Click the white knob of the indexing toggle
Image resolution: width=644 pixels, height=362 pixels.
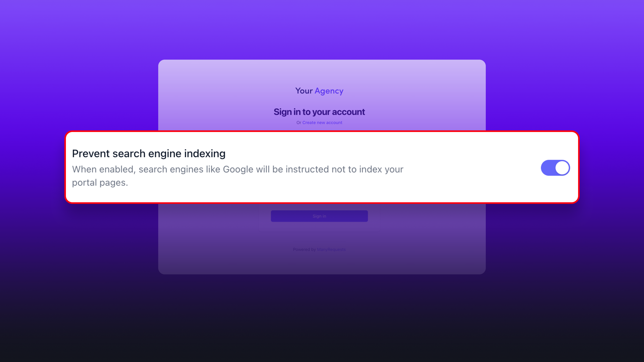point(562,168)
